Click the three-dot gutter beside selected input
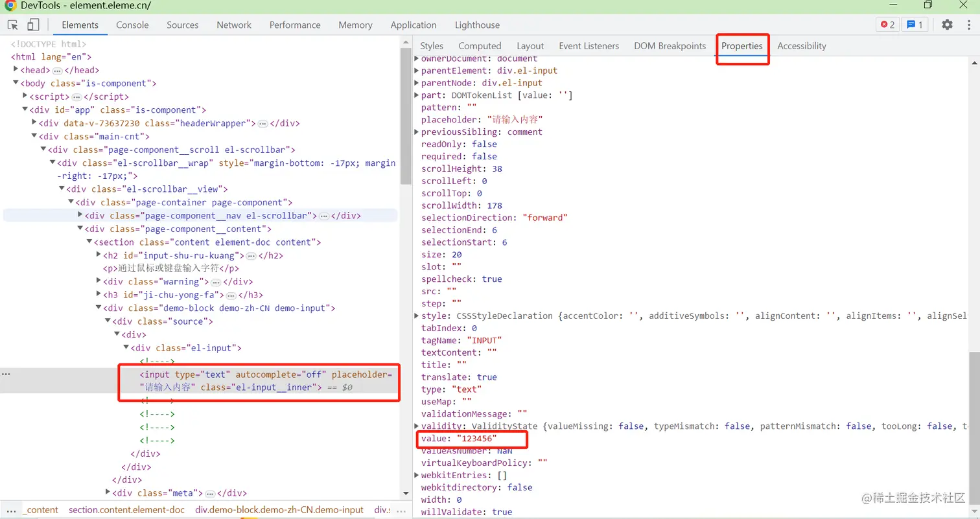The width and height of the screenshot is (980, 519). pos(6,375)
